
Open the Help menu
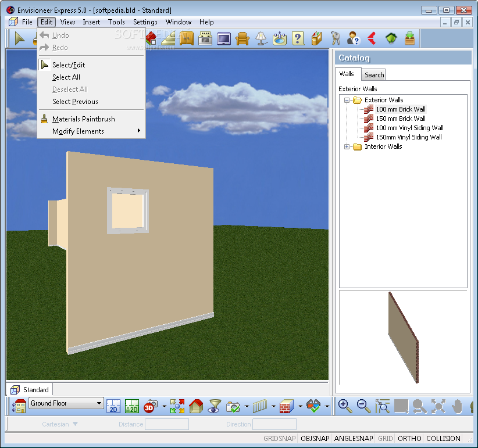pyautogui.click(x=206, y=22)
